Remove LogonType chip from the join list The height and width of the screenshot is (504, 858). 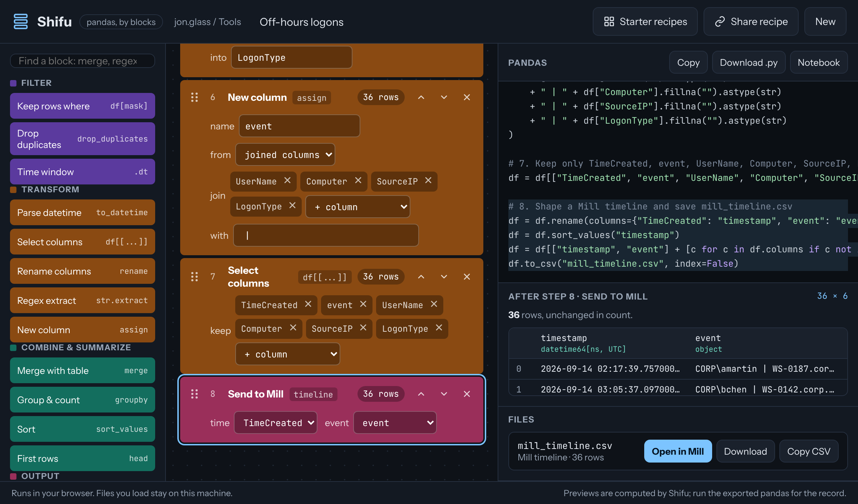292,206
